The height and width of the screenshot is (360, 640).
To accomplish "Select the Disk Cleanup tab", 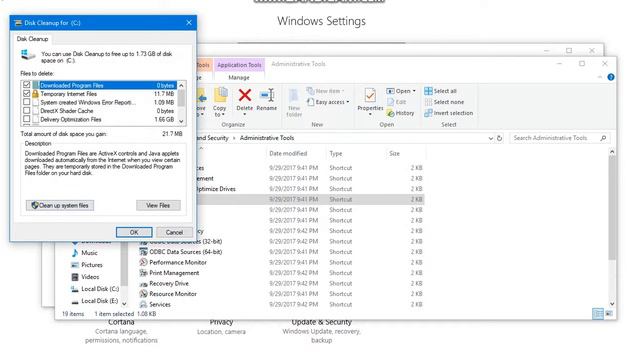I will coord(32,39).
